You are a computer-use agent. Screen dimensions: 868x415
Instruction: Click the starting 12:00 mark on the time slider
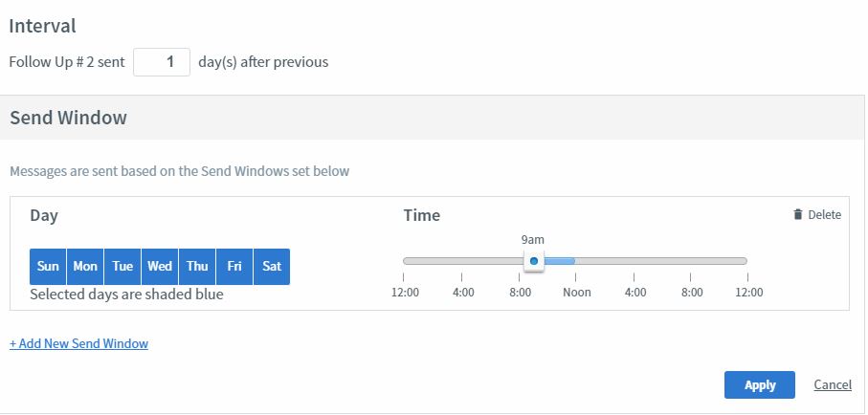pos(405,261)
